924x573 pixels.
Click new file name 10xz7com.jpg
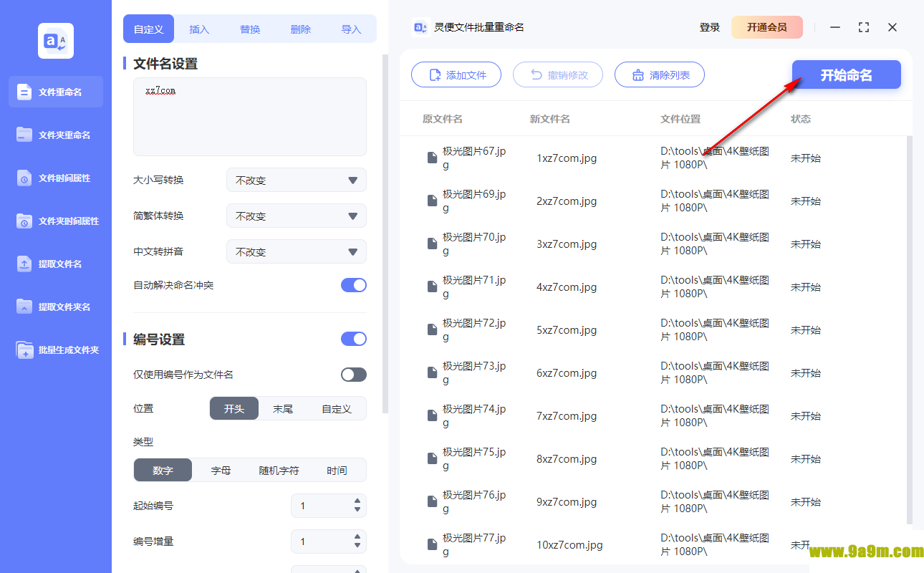(x=569, y=544)
